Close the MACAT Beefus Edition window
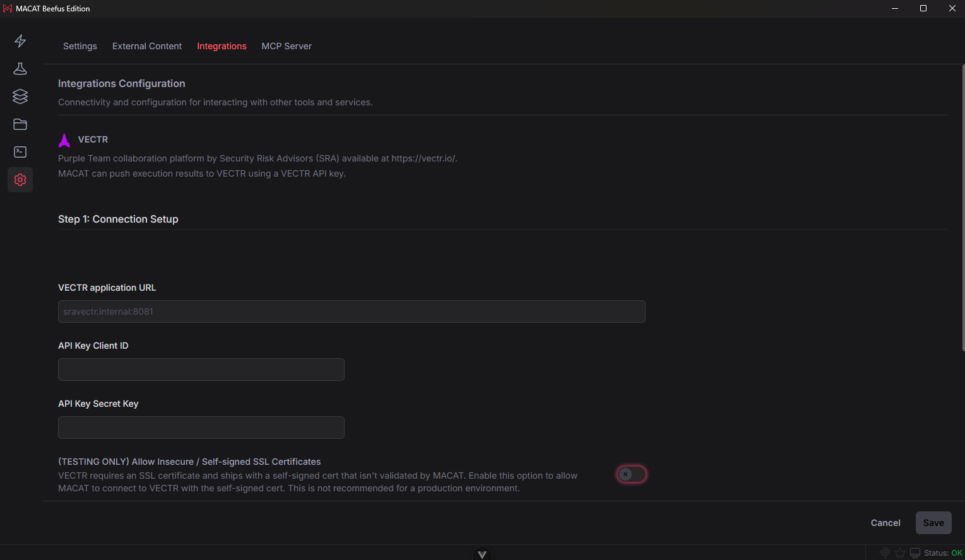 (x=952, y=8)
